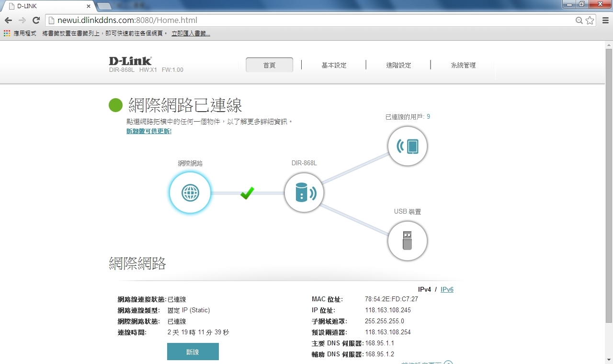Select the DIR-868L router icon
The image size is (613, 364).
pyautogui.click(x=304, y=193)
